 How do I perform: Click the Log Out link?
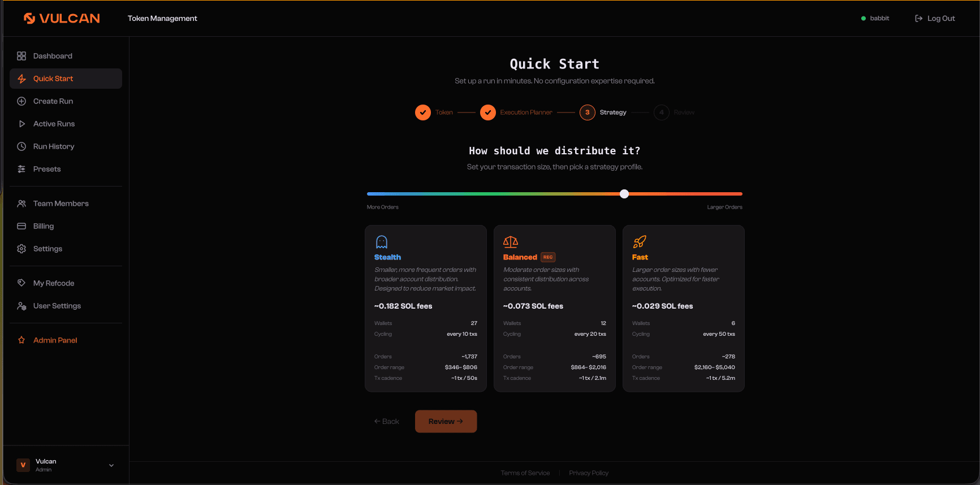click(935, 19)
